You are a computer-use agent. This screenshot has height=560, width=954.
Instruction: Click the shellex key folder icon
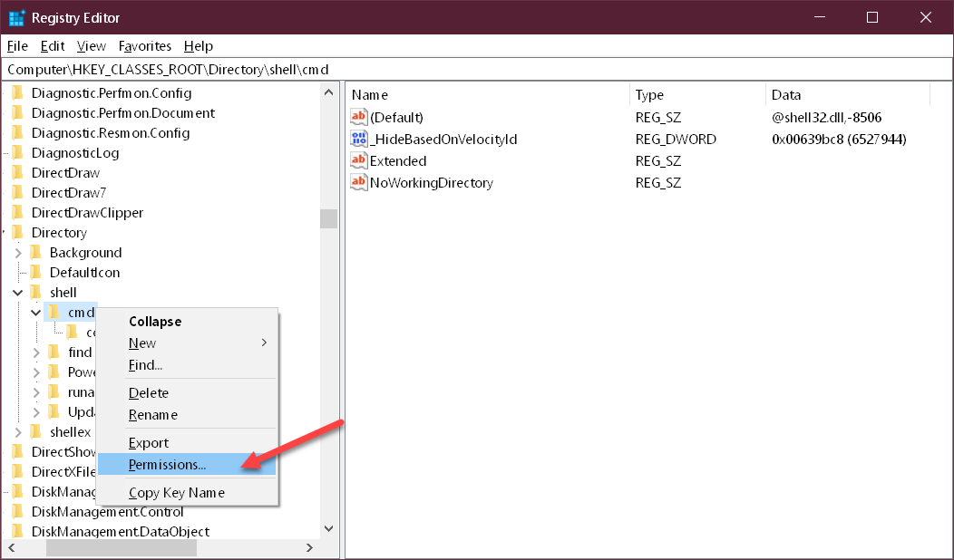pos(36,432)
